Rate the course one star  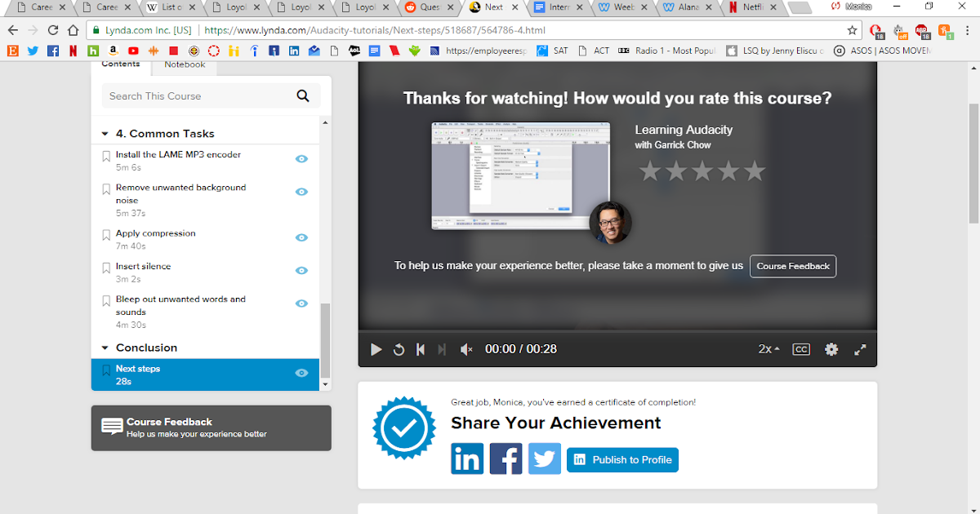[649, 171]
